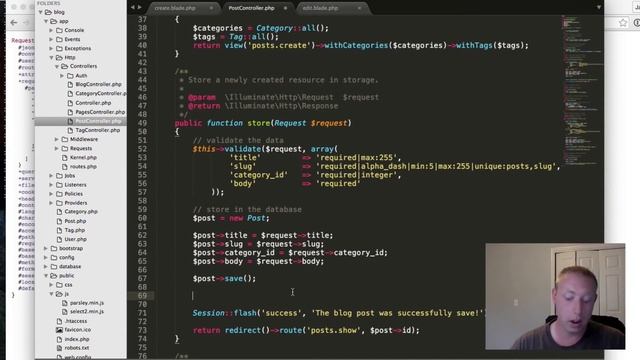The height and width of the screenshot is (360, 640).
Task: Open the tab list dropdown arrow
Action: [x=599, y=7]
